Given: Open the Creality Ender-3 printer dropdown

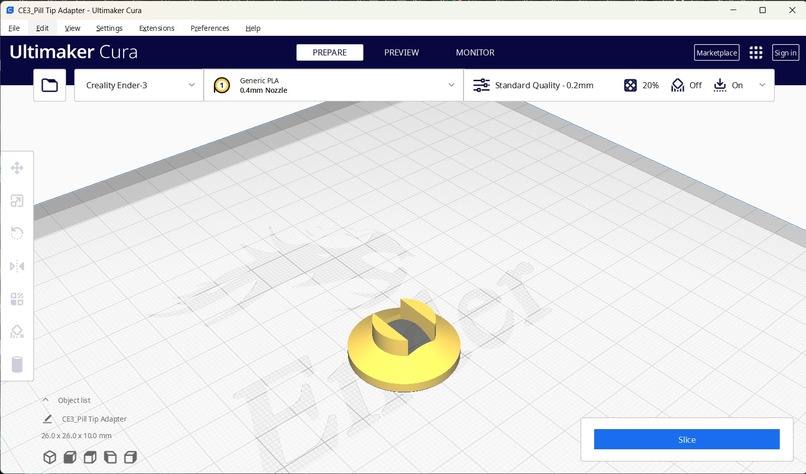Looking at the screenshot, I should click(139, 85).
